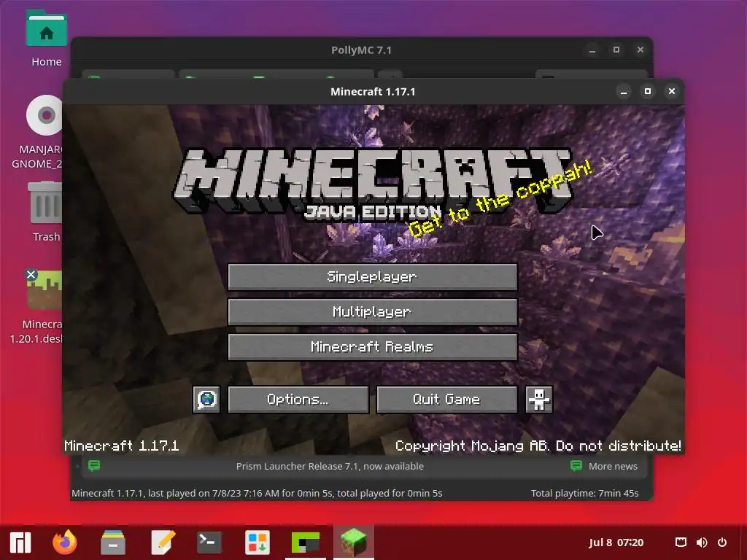Open the file manager from taskbar
This screenshot has height=560, width=747.
click(113, 542)
